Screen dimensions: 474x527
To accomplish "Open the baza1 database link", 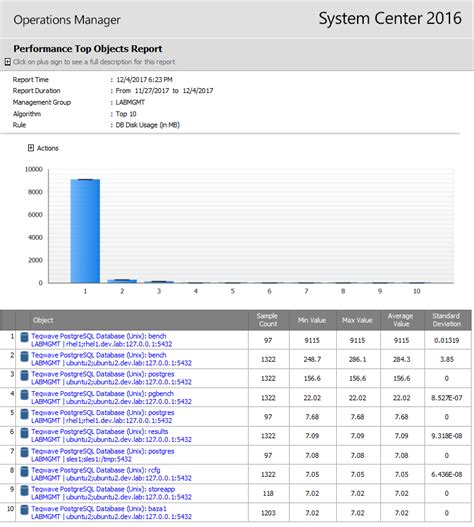I will [x=111, y=512].
